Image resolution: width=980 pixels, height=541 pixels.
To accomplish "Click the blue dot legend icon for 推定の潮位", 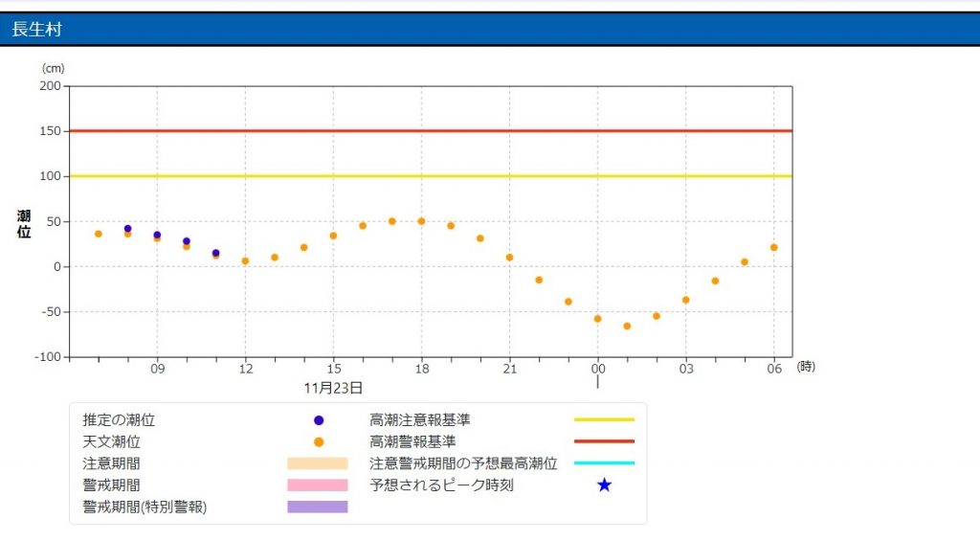I will tap(319, 420).
